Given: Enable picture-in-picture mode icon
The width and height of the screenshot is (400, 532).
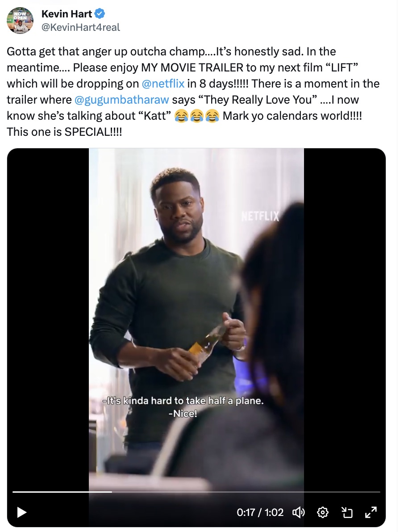Looking at the screenshot, I should pos(347,512).
